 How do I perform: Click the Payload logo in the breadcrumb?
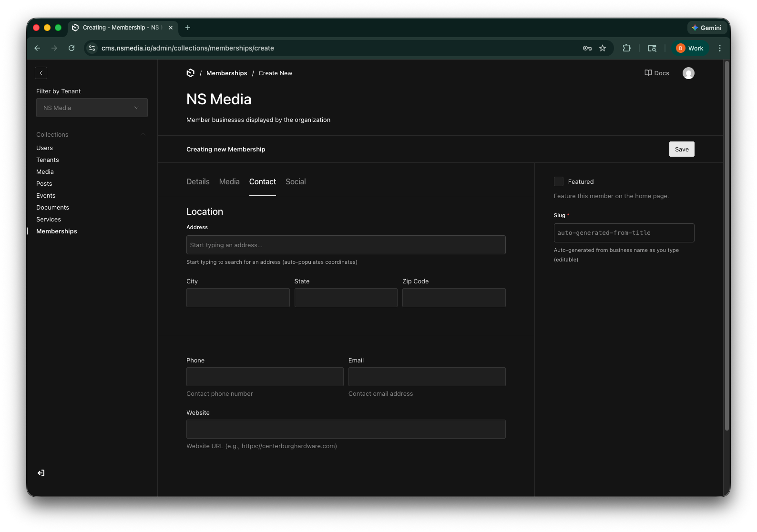coord(191,73)
